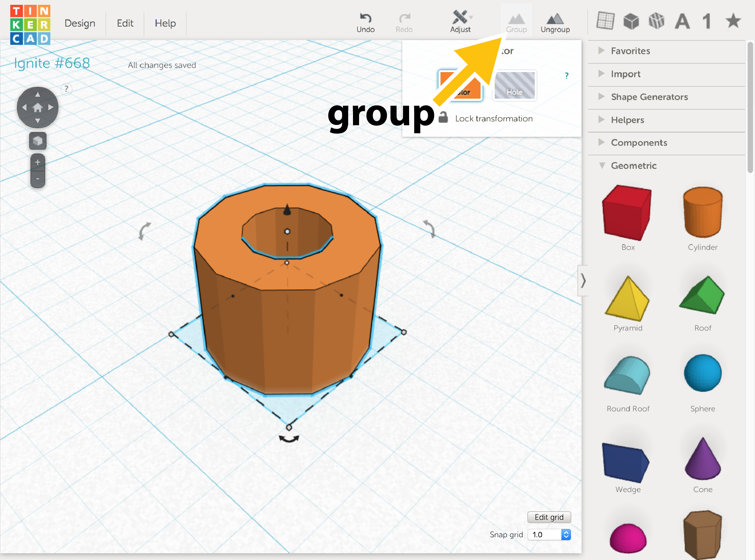Screen dimensions: 755x560
Task: Open the Help menu
Action: [x=165, y=23]
